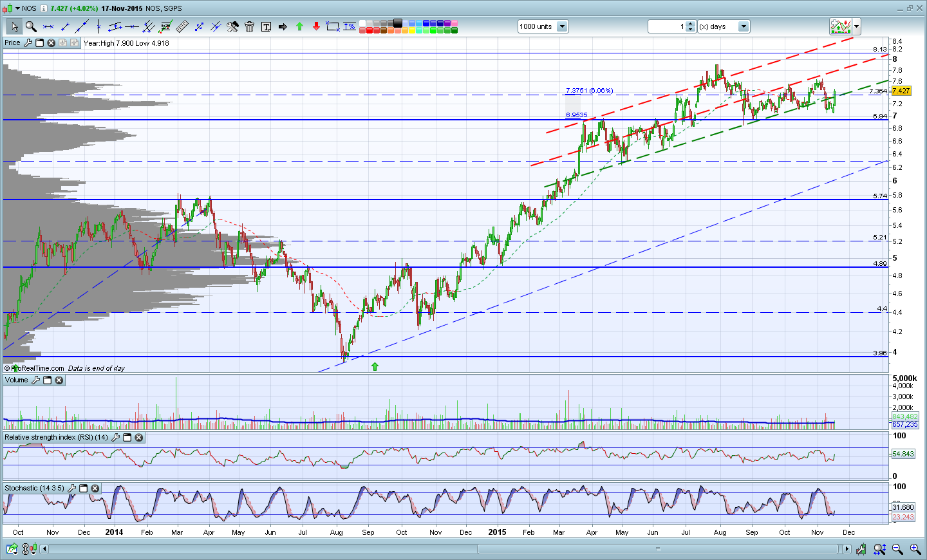Open the Price panel wrench settings

28,43
